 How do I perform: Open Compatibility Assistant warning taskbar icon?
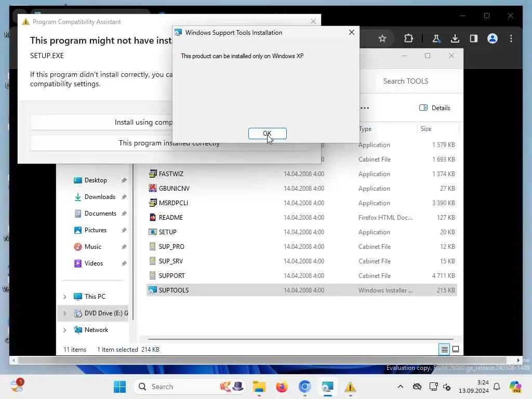[350, 387]
